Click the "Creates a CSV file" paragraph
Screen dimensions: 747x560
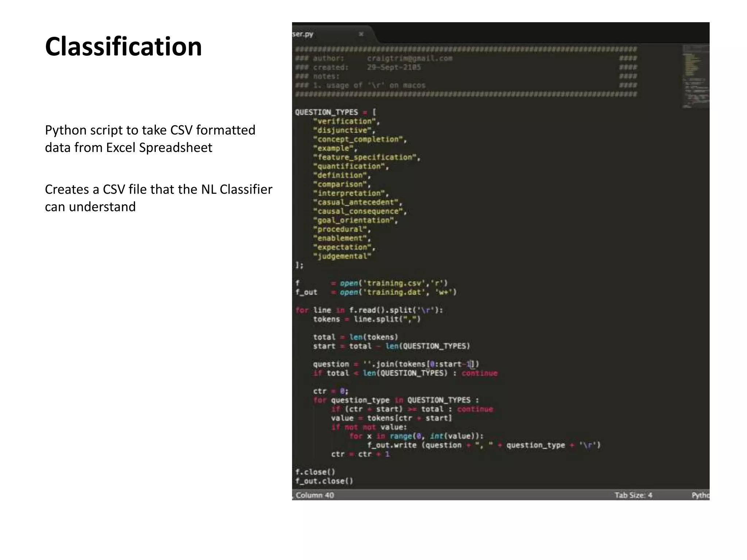click(158, 198)
